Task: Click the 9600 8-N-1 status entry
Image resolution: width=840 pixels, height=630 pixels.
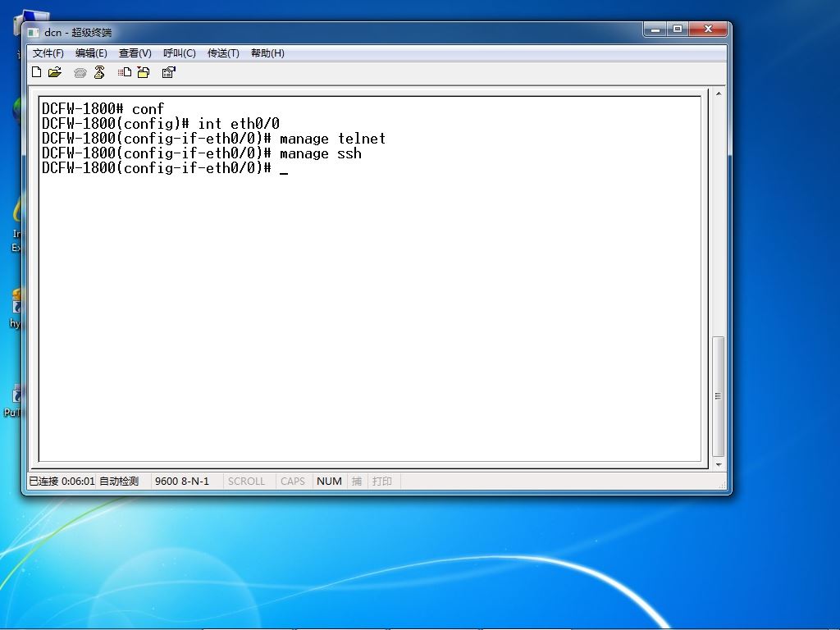Action: coord(182,481)
